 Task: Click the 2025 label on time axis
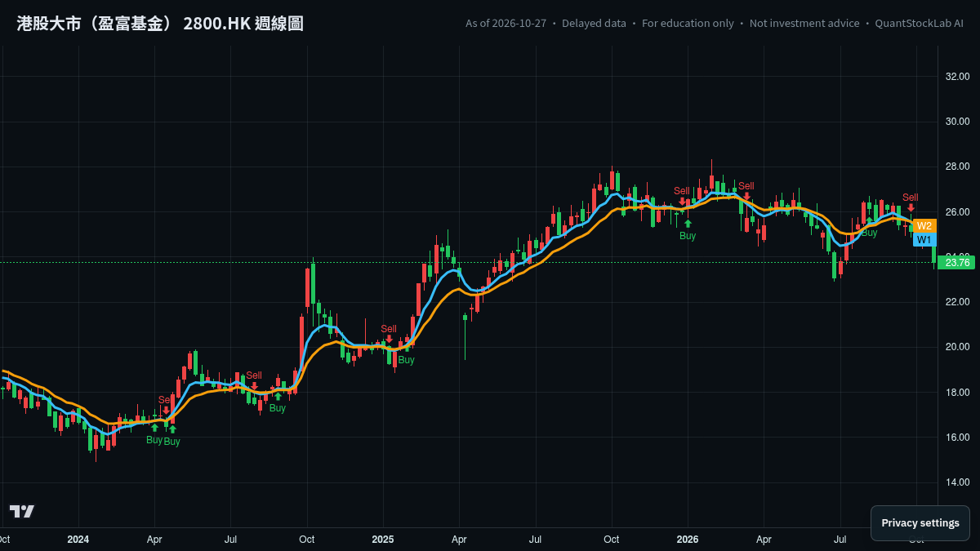tap(383, 540)
